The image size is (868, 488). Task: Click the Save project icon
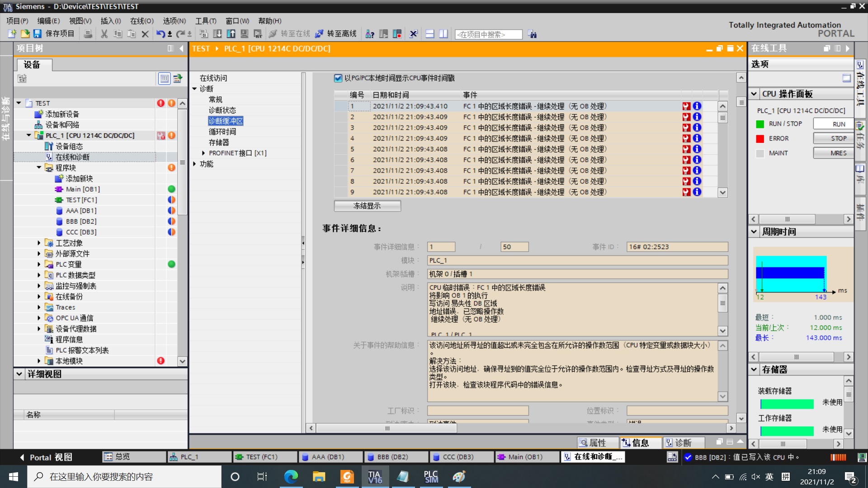(38, 34)
